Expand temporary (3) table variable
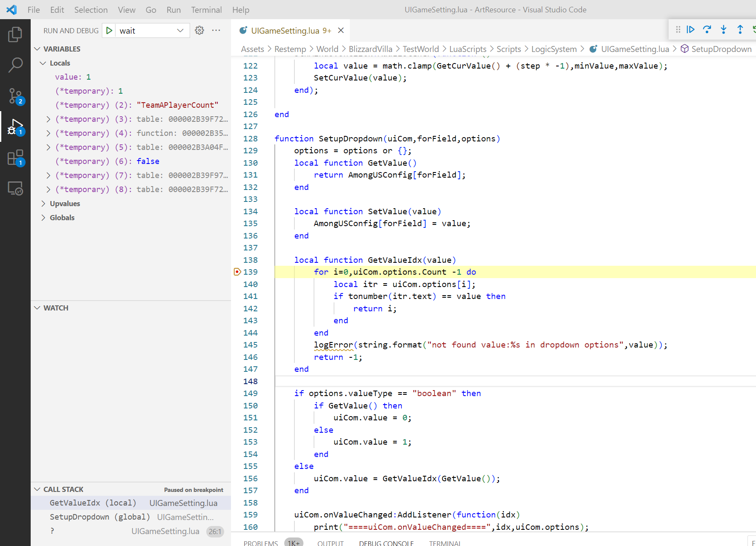This screenshot has height=546, width=756. point(48,119)
